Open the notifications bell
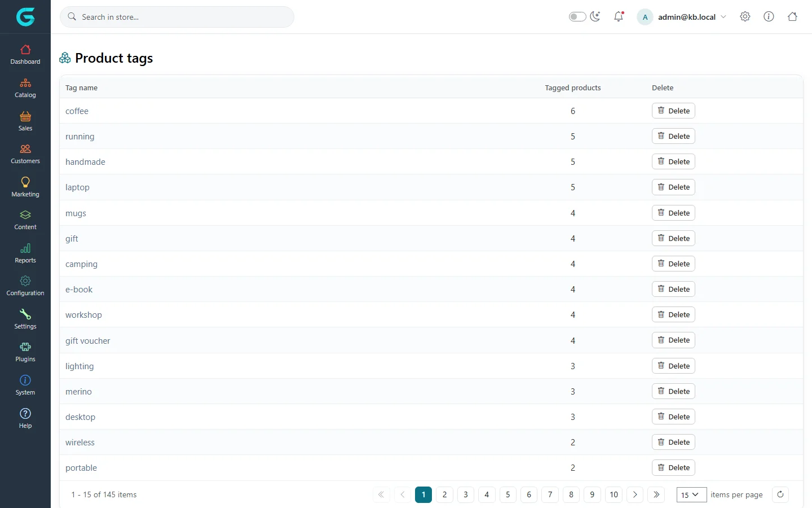The width and height of the screenshot is (812, 508). [619, 17]
